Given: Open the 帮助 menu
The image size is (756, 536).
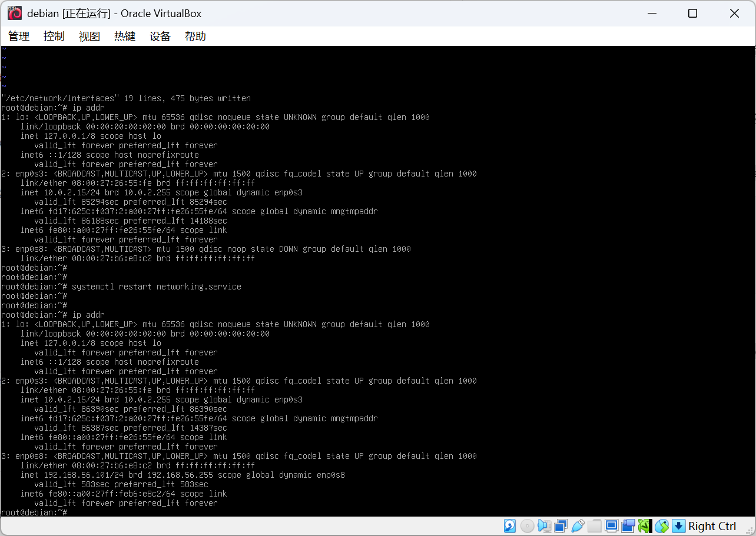Looking at the screenshot, I should point(195,36).
